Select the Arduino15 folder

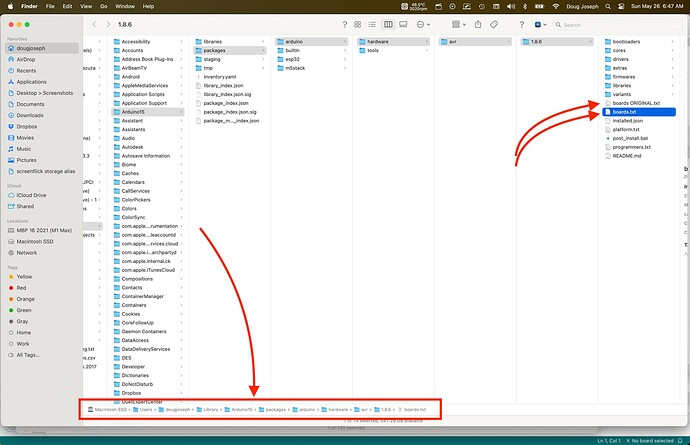[x=148, y=112]
